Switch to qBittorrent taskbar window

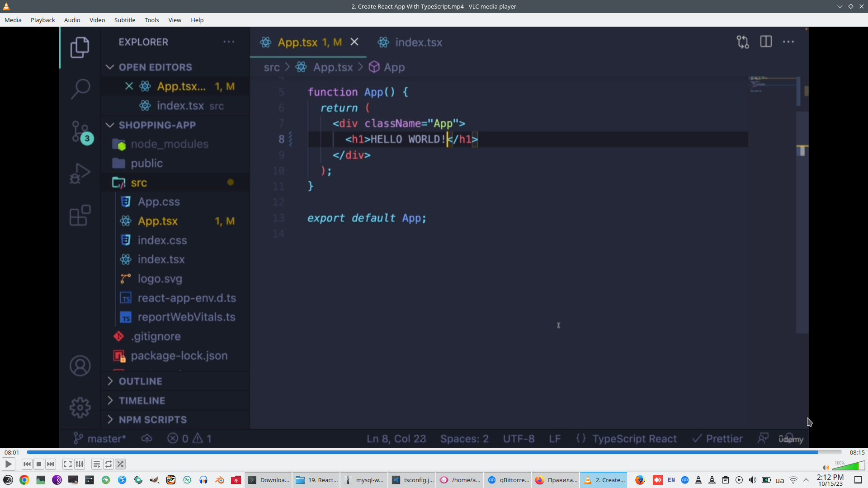pos(508,480)
